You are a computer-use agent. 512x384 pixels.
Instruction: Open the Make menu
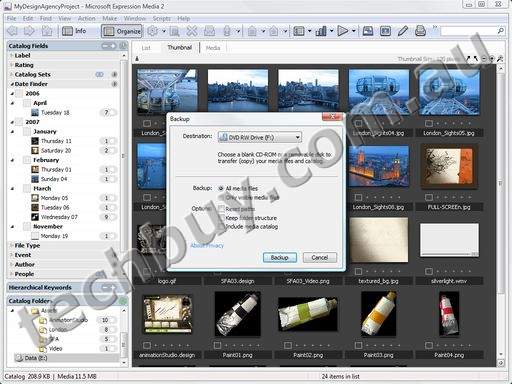[110, 19]
